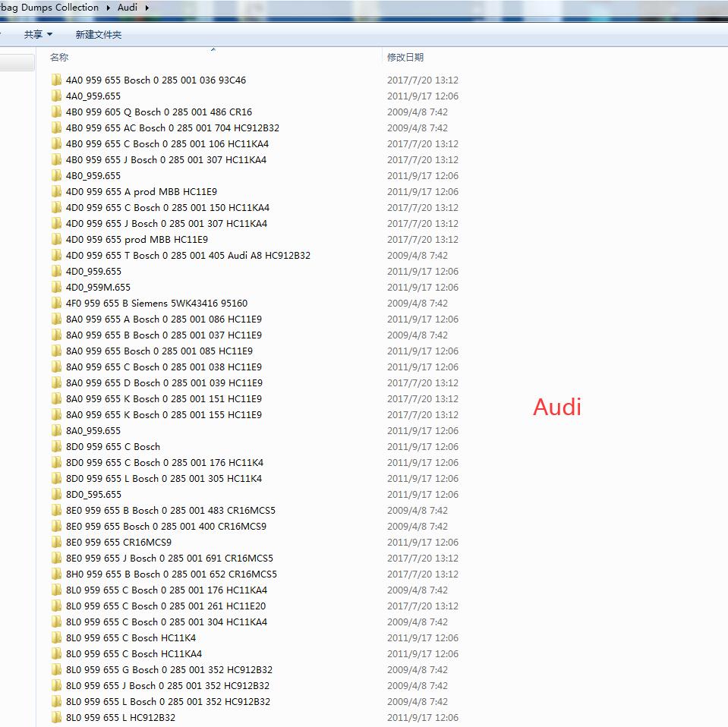The image size is (728, 727).
Task: Select folder icon of 4B0_959.655
Action: coord(57,175)
